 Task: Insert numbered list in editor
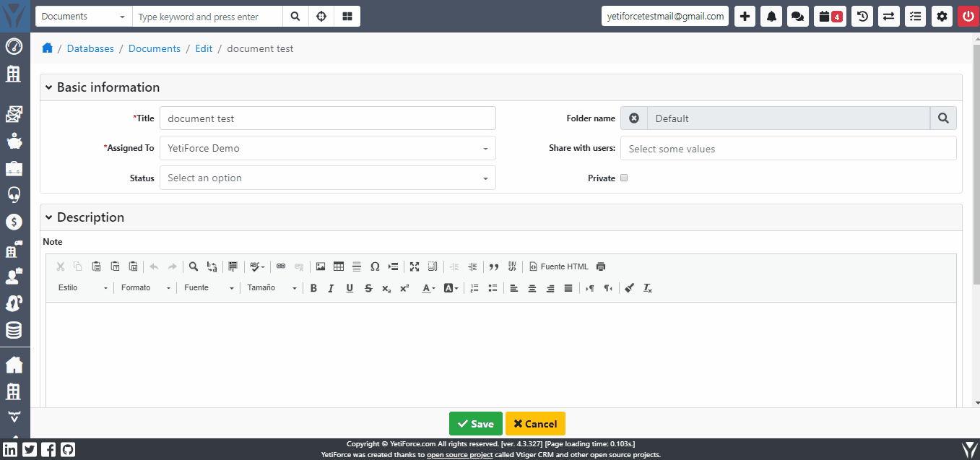474,288
